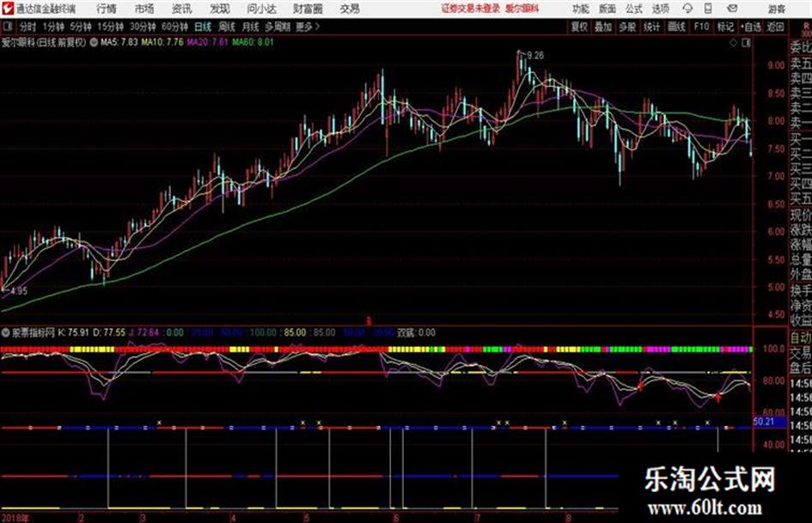Viewport: 812px width, 523px height.
Task: Click the diamond icon at chart top-right
Action: pos(733,43)
